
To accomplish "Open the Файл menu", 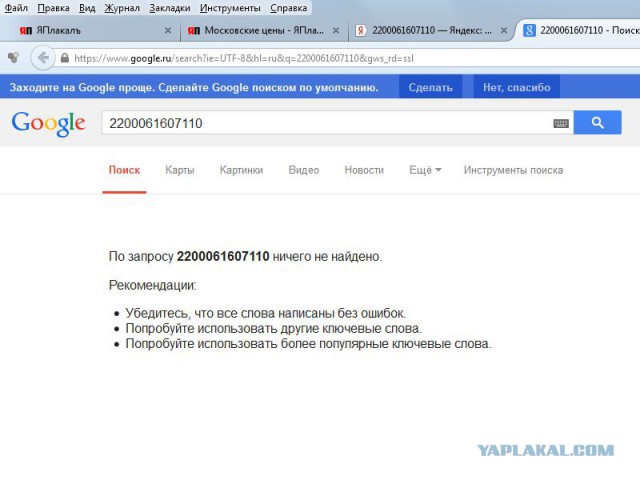I will click(x=16, y=8).
